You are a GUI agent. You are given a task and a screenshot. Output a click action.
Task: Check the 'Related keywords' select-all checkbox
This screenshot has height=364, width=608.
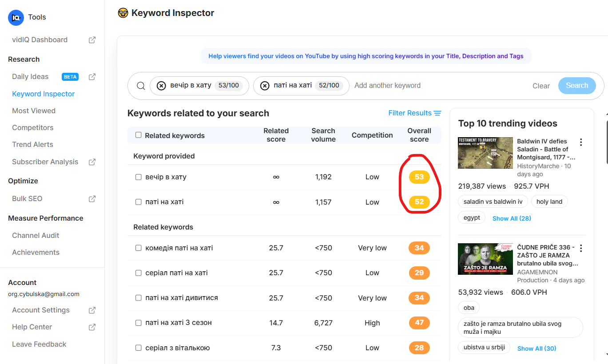click(x=139, y=135)
